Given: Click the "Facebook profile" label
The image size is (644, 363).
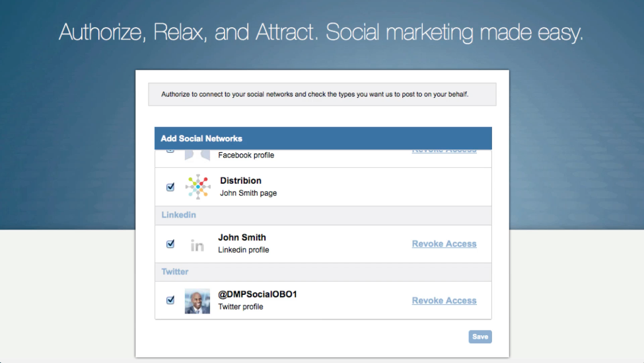Looking at the screenshot, I should pos(246,155).
